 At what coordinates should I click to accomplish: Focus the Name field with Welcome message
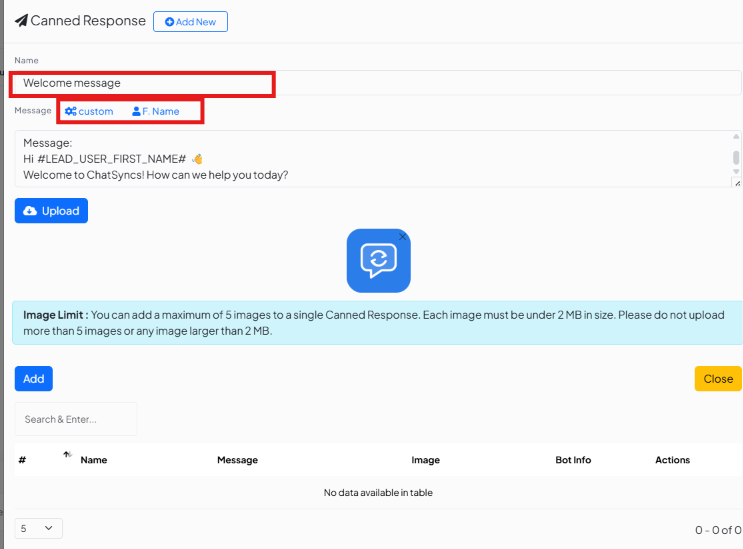click(x=378, y=83)
